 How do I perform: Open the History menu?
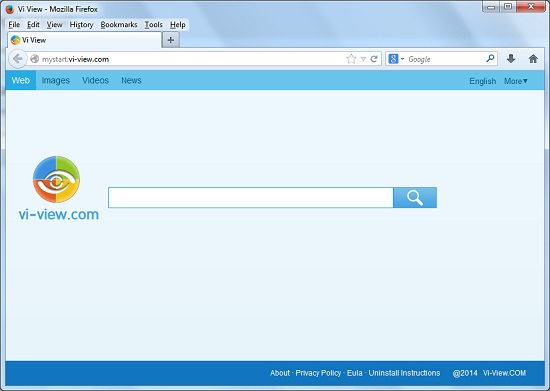pos(81,25)
